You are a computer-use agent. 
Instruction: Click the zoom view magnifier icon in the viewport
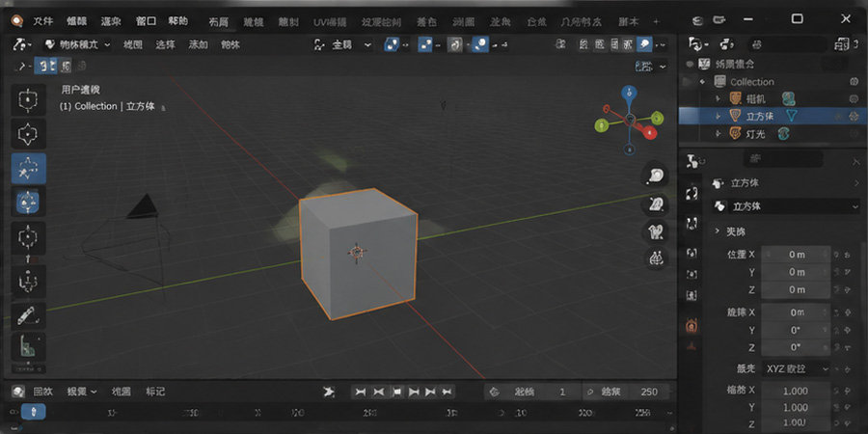(656, 176)
